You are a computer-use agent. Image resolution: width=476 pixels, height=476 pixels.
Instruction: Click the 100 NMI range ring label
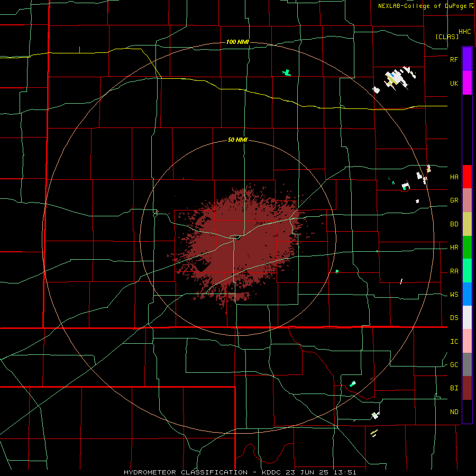[237, 42]
